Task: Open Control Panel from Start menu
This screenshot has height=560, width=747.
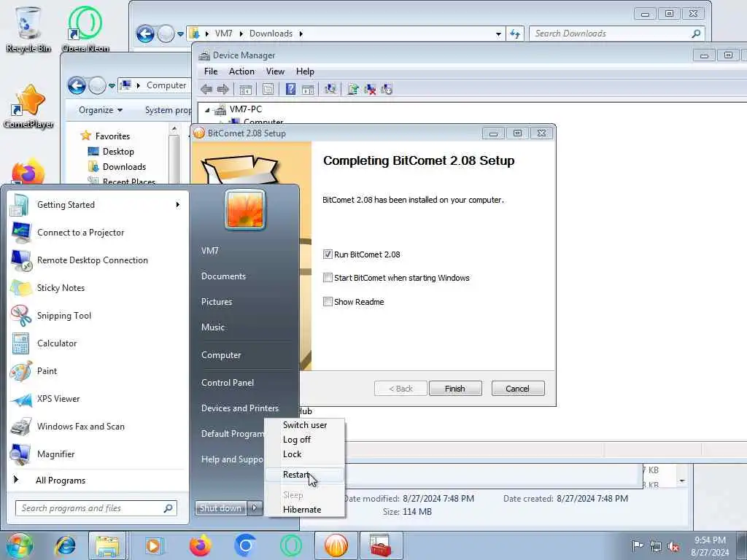Action: pos(228,383)
